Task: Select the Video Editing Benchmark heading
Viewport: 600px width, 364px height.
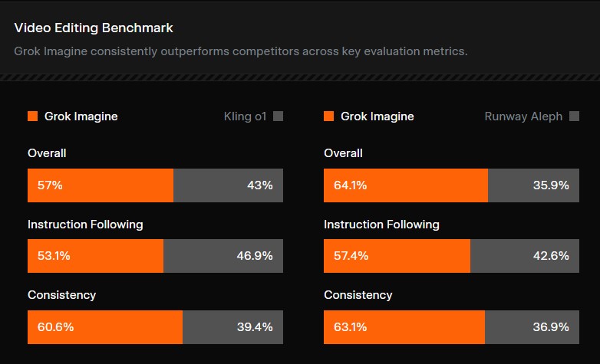Action: click(x=94, y=28)
